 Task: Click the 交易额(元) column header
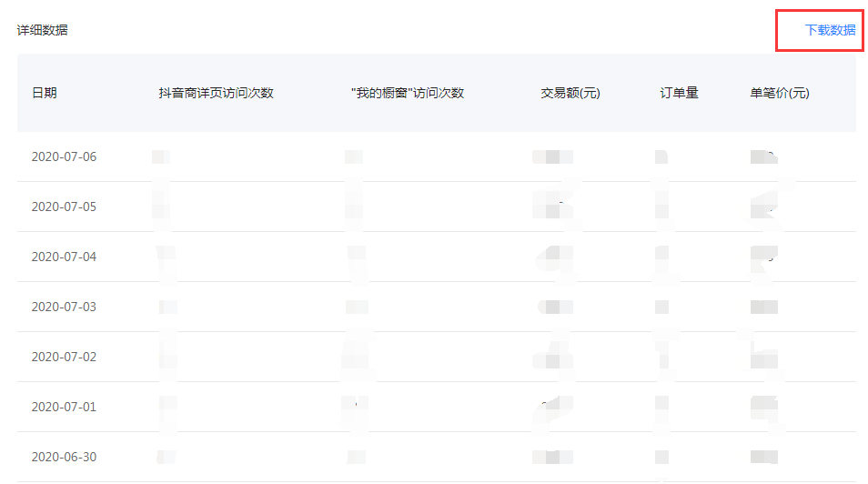(570, 93)
